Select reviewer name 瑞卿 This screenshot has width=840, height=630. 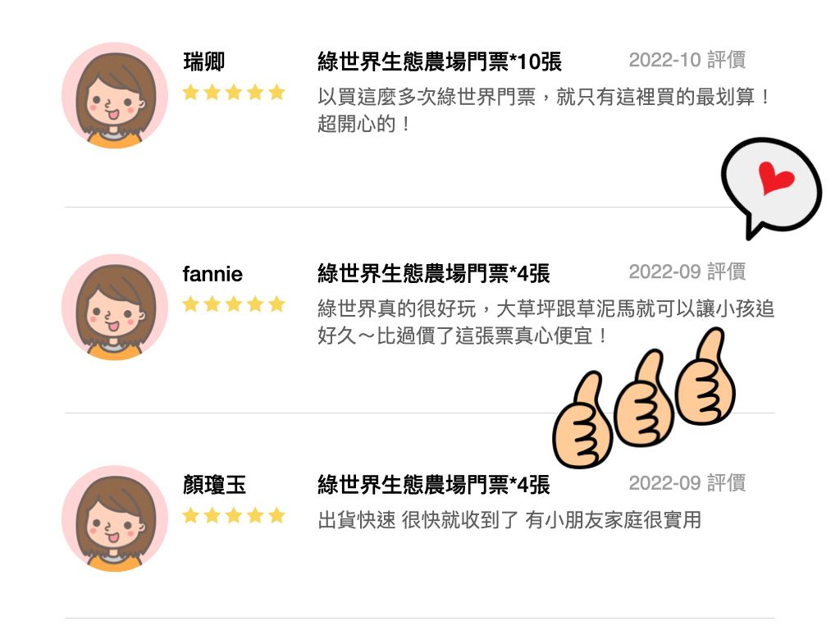click(x=204, y=62)
